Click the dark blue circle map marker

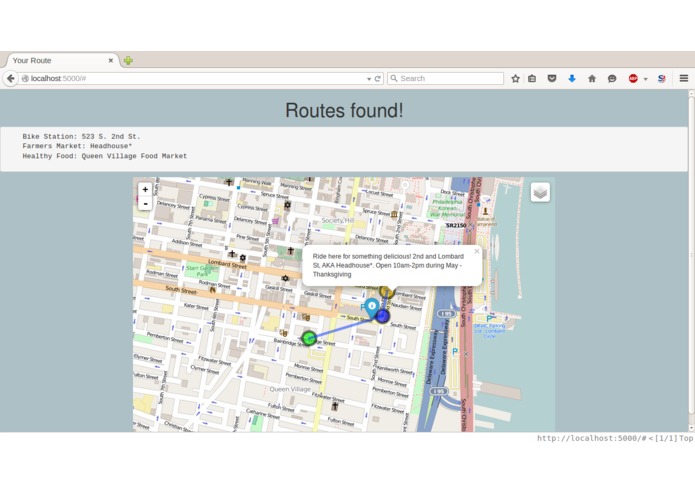coord(383,316)
